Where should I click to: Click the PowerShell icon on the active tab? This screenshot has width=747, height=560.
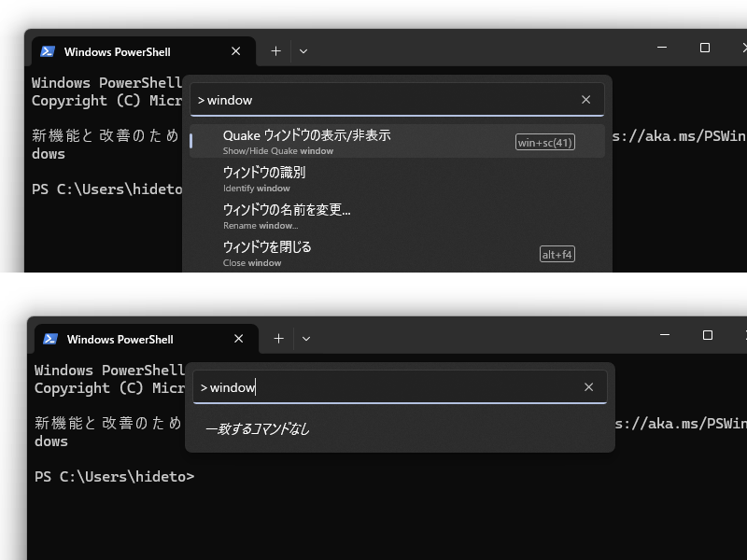(x=47, y=51)
